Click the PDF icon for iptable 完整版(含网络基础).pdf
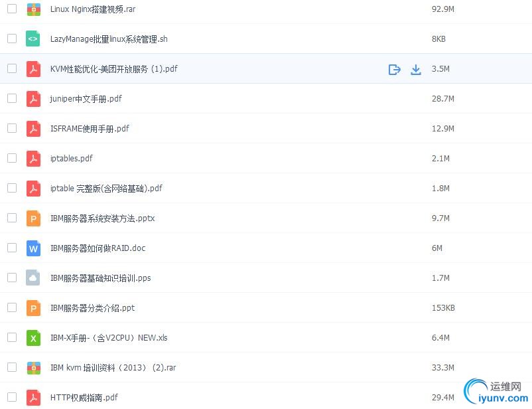 pos(33,189)
